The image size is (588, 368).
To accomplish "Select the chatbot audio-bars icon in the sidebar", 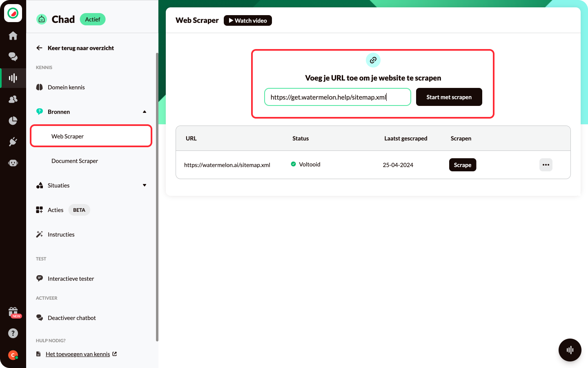I will point(13,78).
